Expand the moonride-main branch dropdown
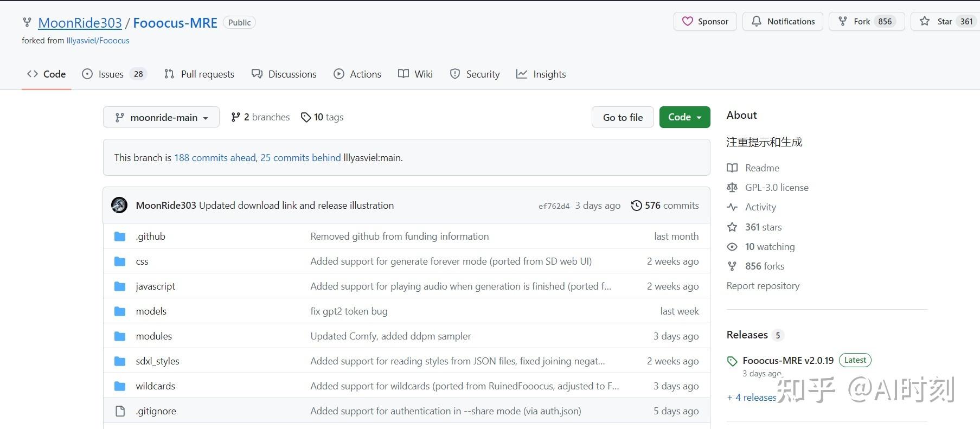The height and width of the screenshot is (429, 980). 161,117
